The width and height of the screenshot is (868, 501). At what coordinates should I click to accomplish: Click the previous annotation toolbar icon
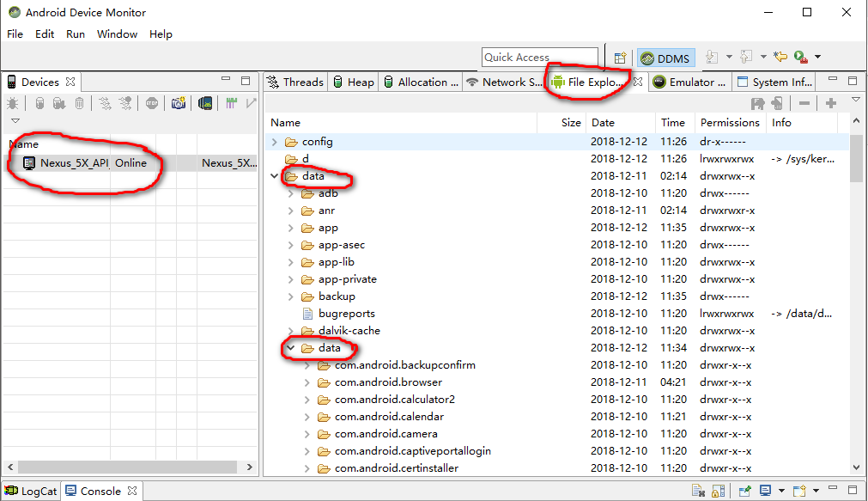746,57
